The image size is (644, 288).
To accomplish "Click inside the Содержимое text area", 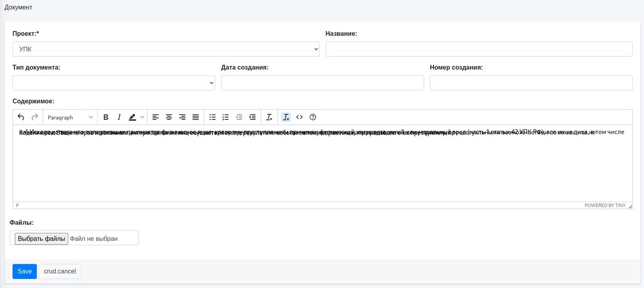I will pyautogui.click(x=323, y=163).
